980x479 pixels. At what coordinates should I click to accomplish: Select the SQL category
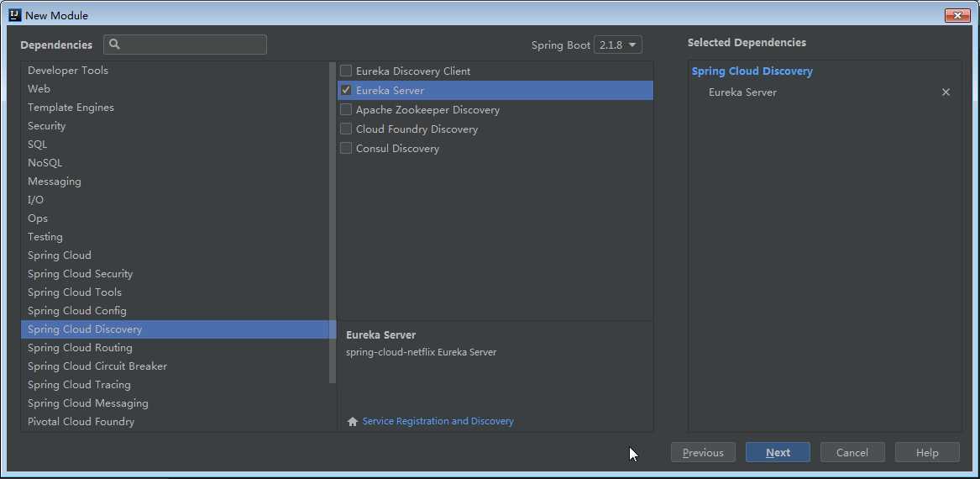175,145
